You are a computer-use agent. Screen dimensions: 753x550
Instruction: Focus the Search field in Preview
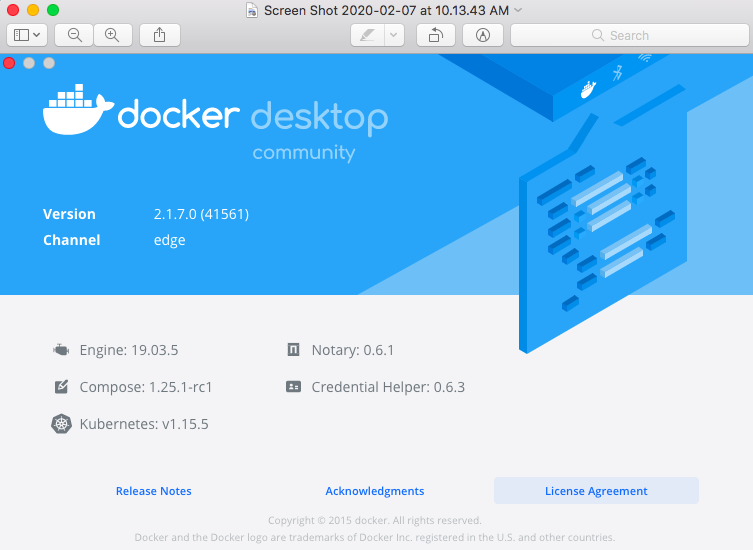click(630, 35)
